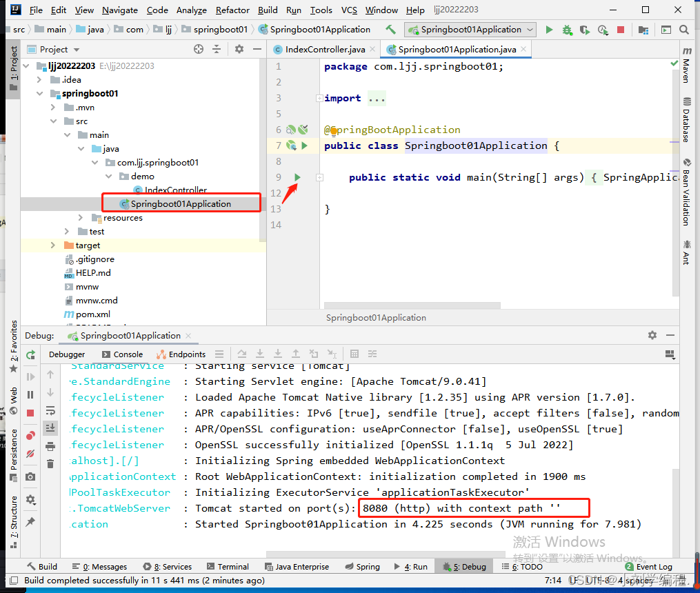The image size is (700, 593).
Task: Clear all console output trash icon
Action: [x=50, y=464]
